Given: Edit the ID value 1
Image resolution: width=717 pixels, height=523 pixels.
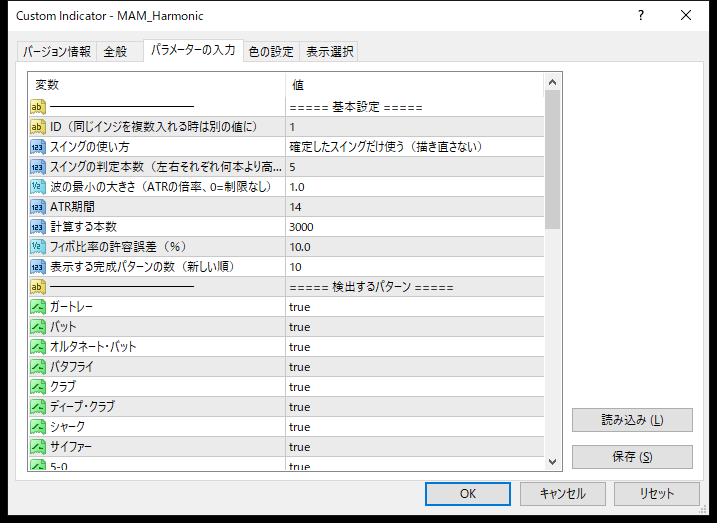Looking at the screenshot, I should click(414, 127).
